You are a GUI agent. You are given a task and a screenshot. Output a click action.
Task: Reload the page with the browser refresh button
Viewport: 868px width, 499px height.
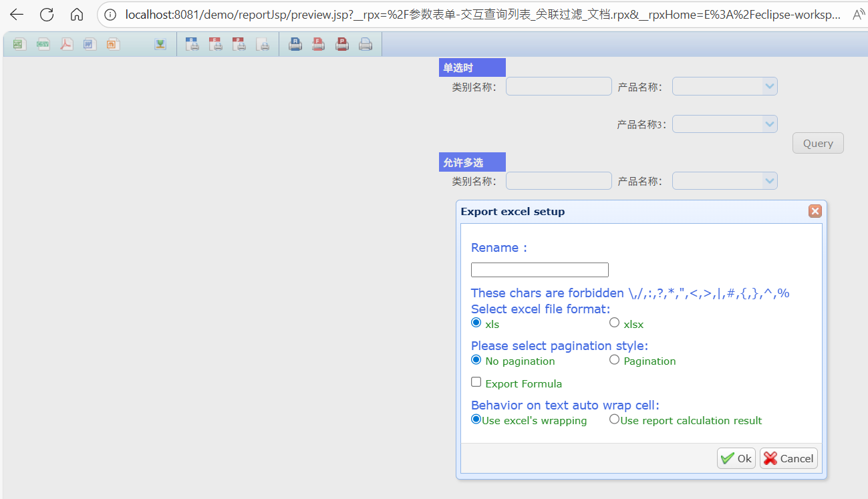coord(47,15)
